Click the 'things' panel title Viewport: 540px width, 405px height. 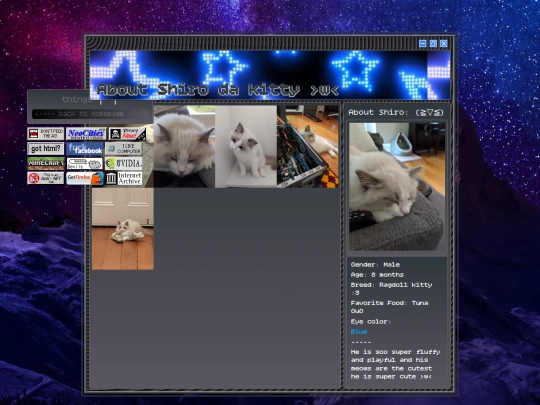click(76, 100)
